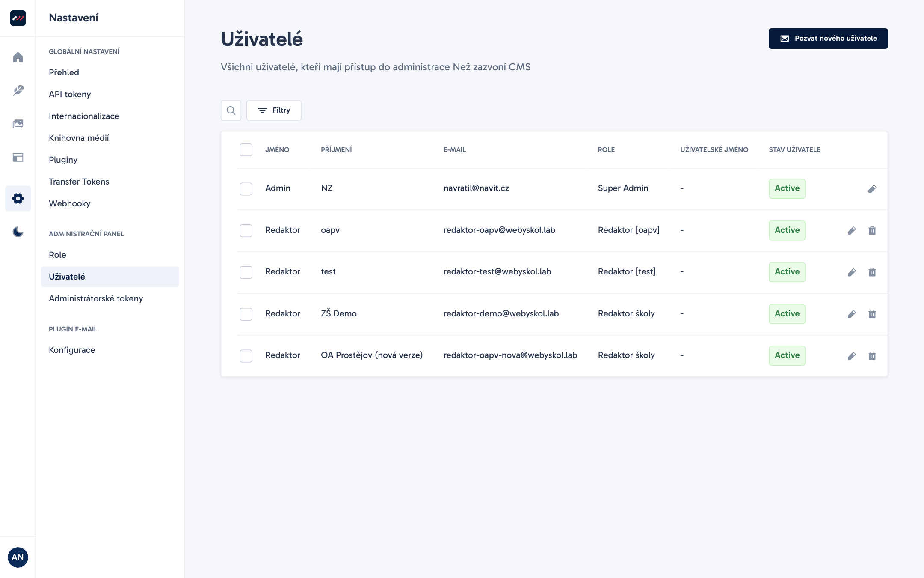Delete redaktor-demo@webyskol.lab user trash icon

(x=872, y=314)
